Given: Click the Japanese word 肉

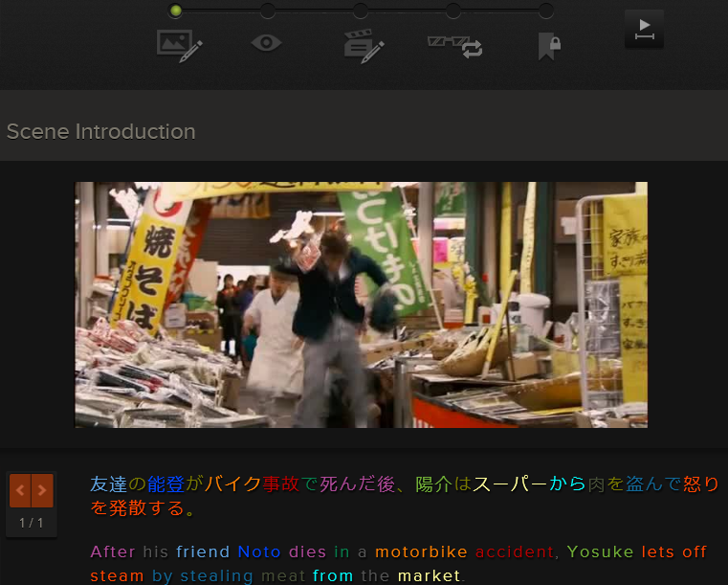Looking at the screenshot, I should (x=597, y=484).
